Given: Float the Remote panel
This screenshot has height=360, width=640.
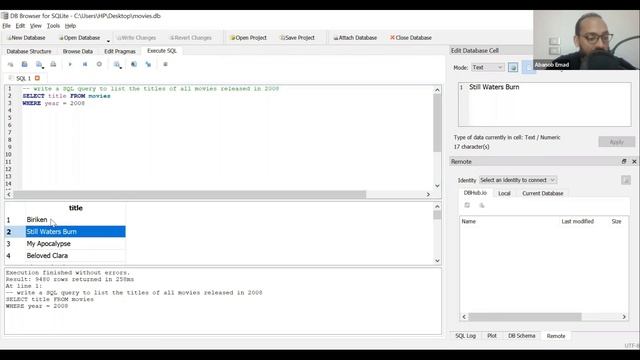Looking at the screenshot, I should pos(624,162).
